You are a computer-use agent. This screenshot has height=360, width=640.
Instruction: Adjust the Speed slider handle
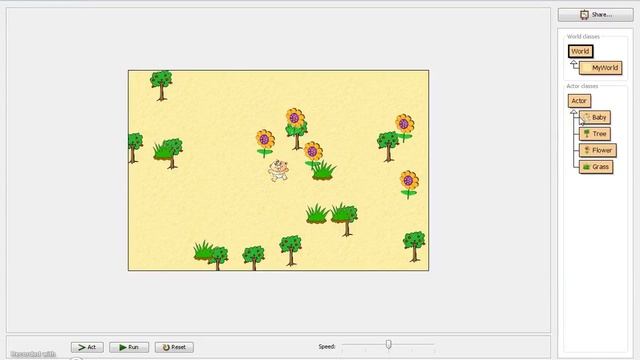click(389, 344)
